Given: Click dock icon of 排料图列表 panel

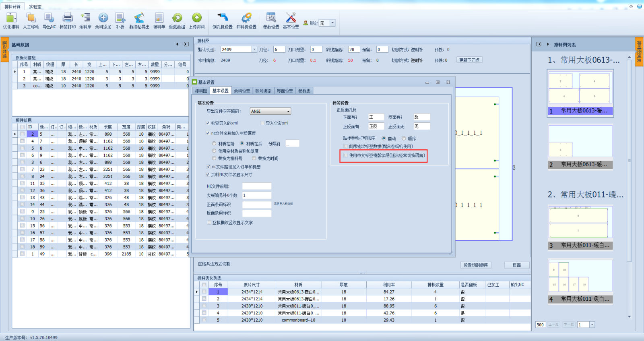Looking at the screenshot, I should (539, 44).
